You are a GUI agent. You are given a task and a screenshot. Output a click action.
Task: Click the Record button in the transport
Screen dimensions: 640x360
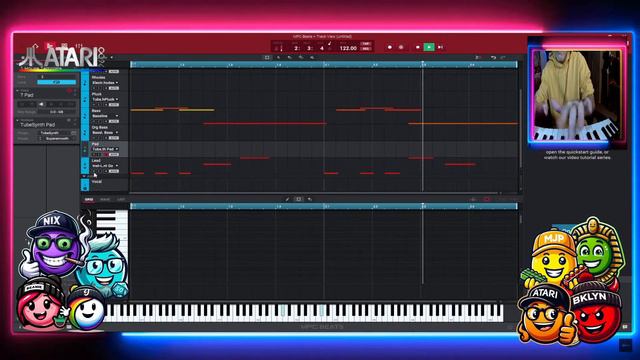[x=390, y=47]
